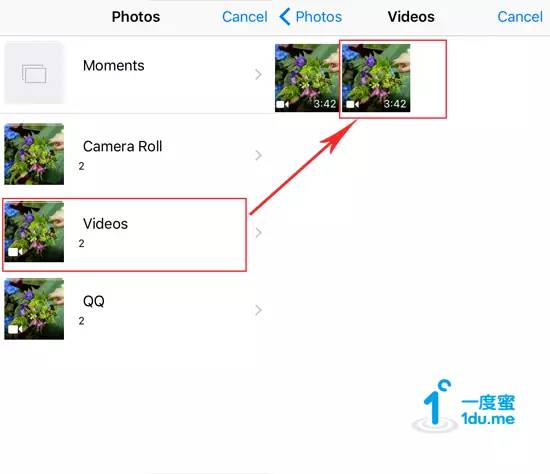This screenshot has width=550, height=474.
Task: Select the highlighted second 3:42 video
Action: point(376,78)
